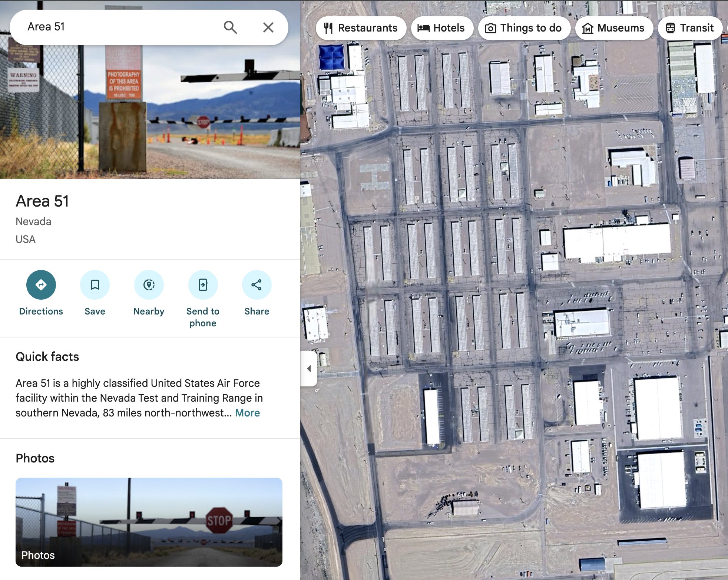Open Directions to Area 51

41,285
